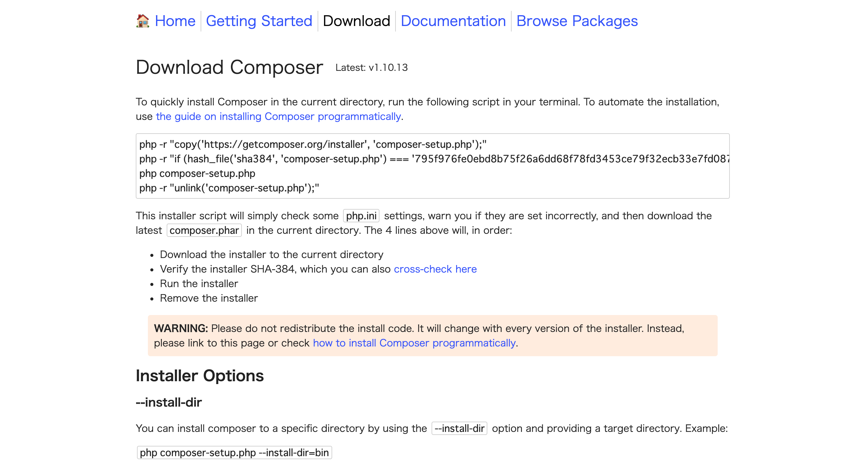
Task: Click the composer.phar inline code label
Action: (x=204, y=230)
